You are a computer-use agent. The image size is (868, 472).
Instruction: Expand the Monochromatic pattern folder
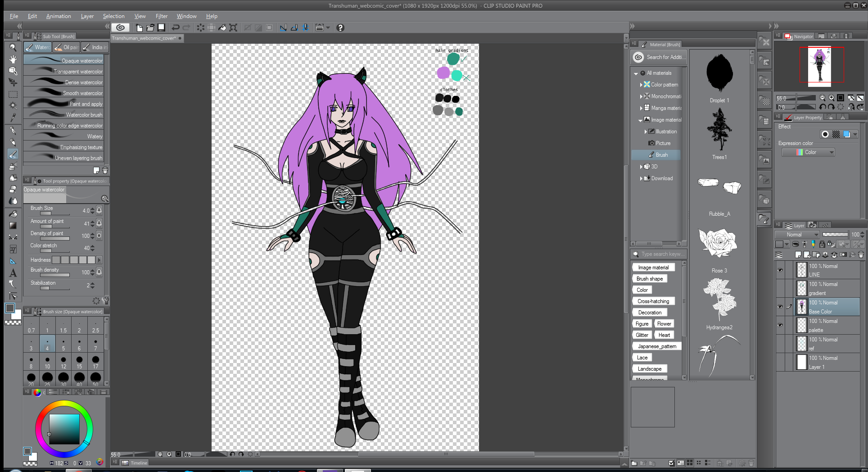tap(641, 96)
